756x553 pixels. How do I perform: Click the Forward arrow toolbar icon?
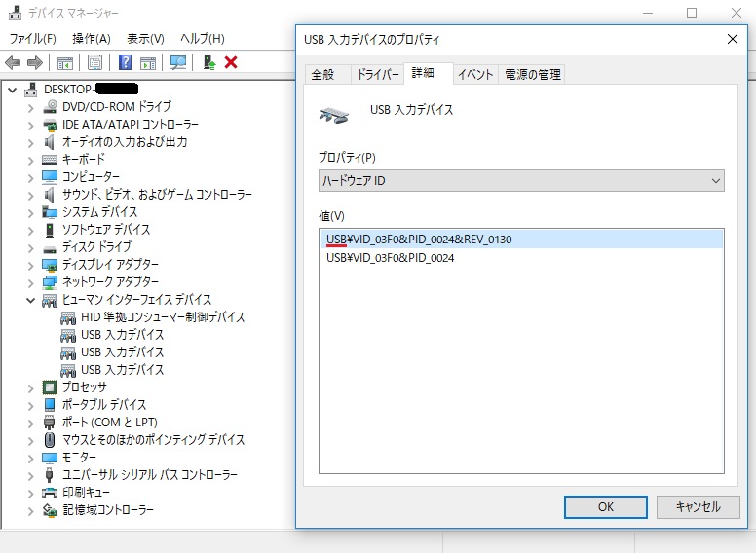[35, 62]
